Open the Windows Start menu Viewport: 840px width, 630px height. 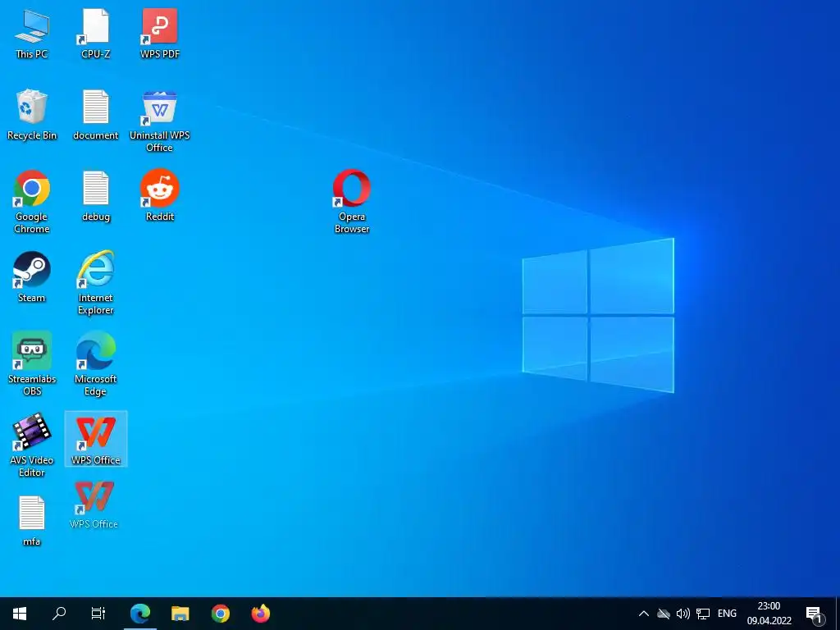(x=20, y=614)
